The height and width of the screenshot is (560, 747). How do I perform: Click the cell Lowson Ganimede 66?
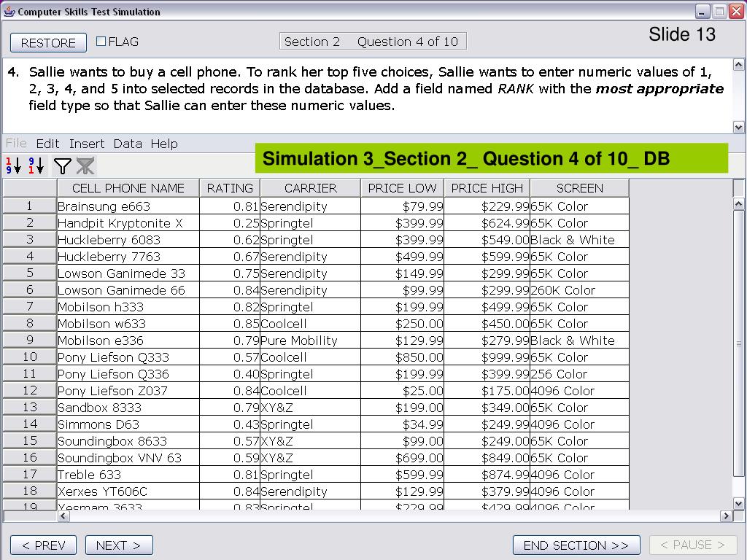(128, 290)
